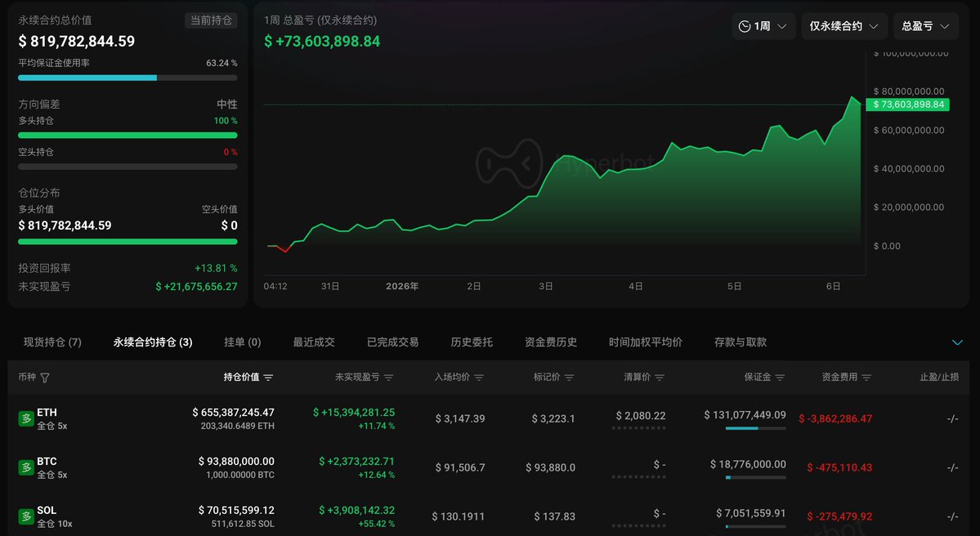The width and height of the screenshot is (980, 536).
Task: Sort by 未实现盈亏 column sort icon
Action: pos(389,377)
